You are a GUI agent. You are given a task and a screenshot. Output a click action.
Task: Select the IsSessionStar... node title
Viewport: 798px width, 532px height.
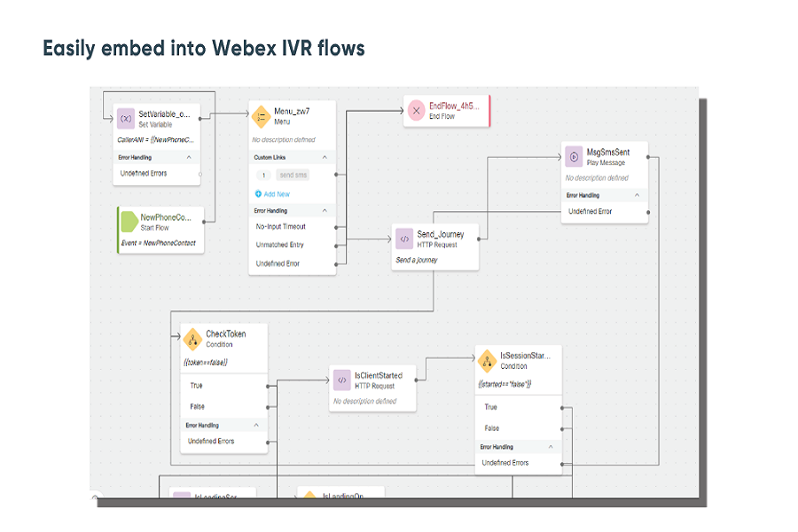coord(525,356)
